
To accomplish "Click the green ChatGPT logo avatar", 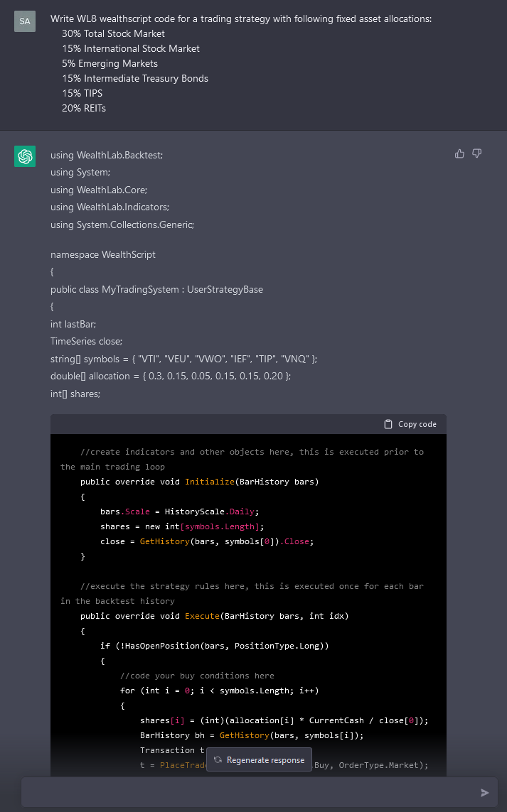I will [25, 156].
